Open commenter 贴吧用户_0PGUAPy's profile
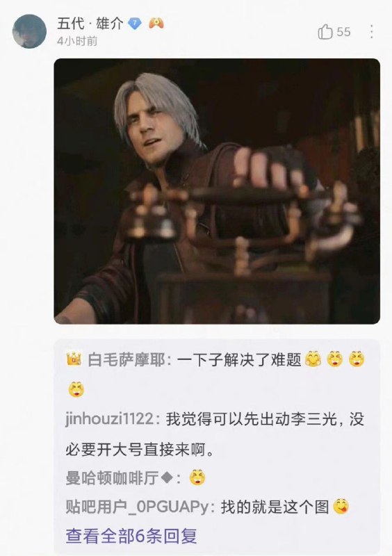Viewport: 392px width, 556px height. (138, 507)
